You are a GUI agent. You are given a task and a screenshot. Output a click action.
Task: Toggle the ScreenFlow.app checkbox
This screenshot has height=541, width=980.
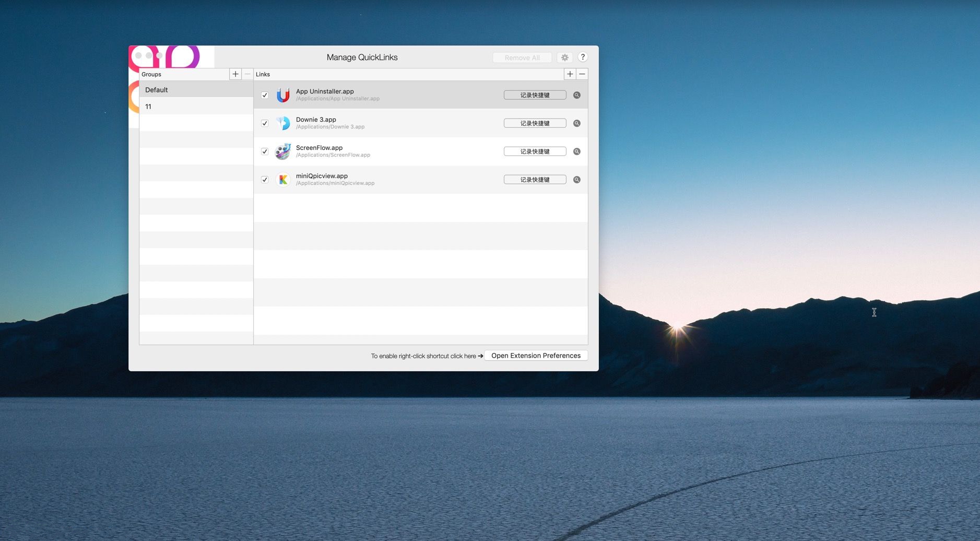(x=265, y=151)
